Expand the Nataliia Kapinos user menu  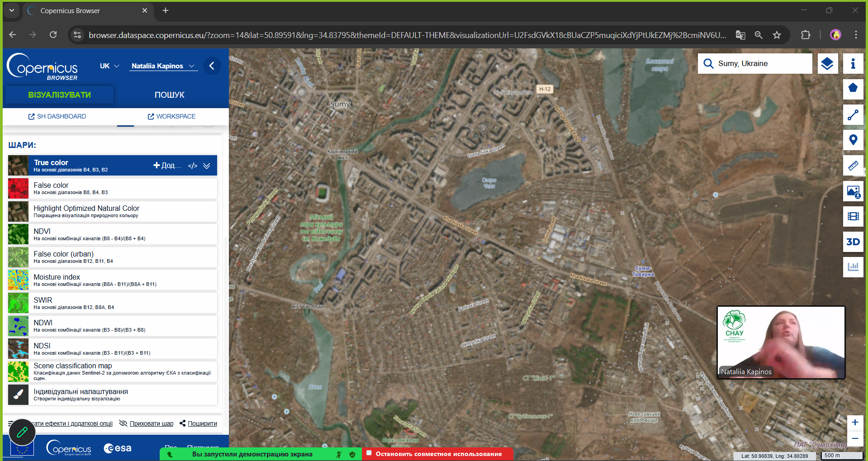point(163,66)
